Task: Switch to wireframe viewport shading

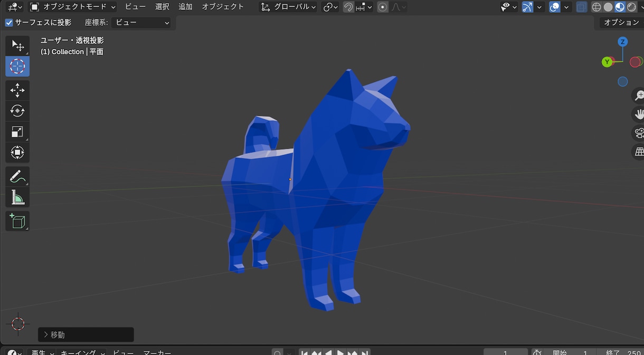Action: coord(596,7)
